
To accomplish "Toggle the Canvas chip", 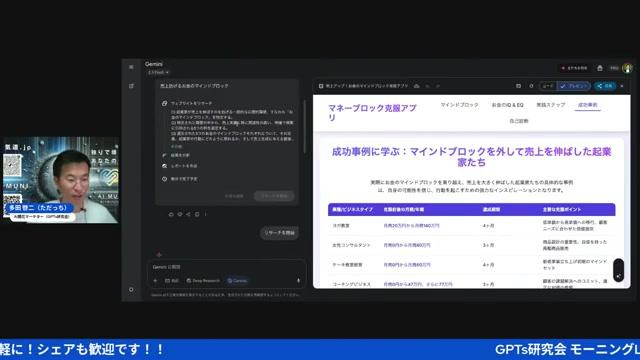I will [x=237, y=280].
